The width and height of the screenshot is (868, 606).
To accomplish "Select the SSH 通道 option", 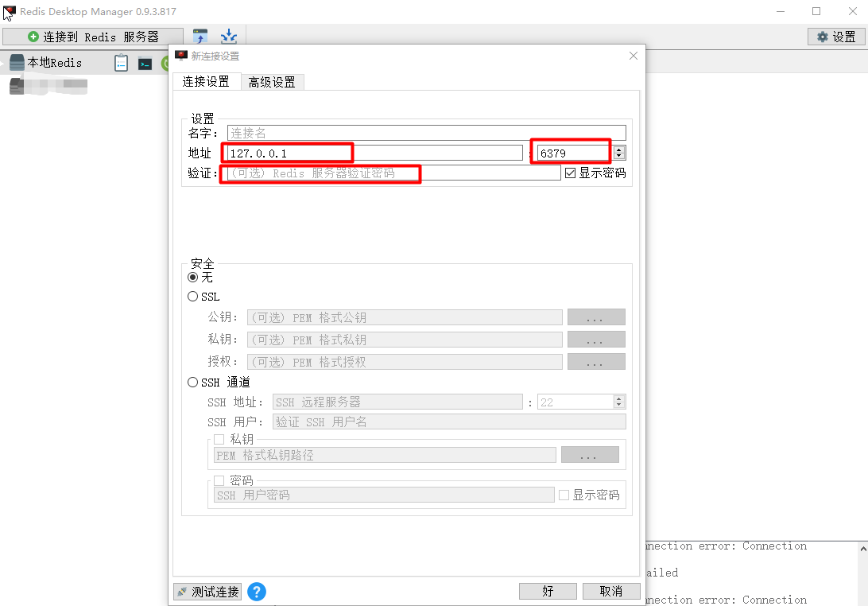I will (192, 382).
